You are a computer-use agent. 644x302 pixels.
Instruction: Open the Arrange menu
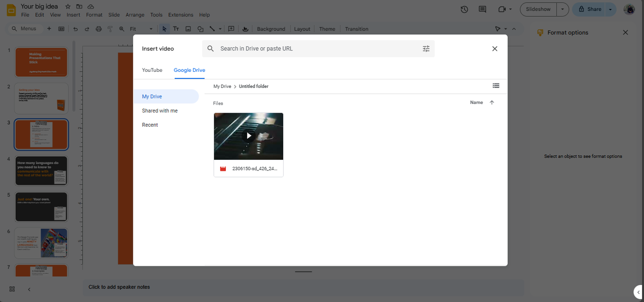click(x=135, y=15)
